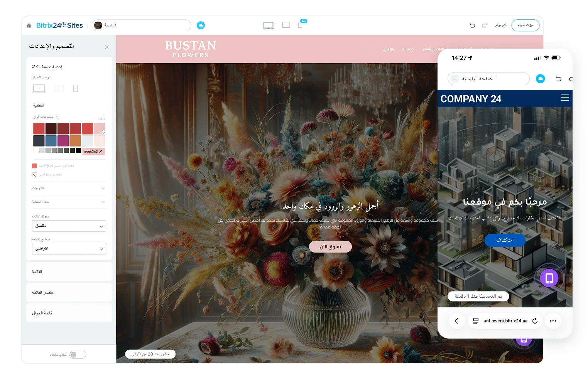Click the تسوق الآن button on flower page
The height and width of the screenshot is (391, 588).
pyautogui.click(x=330, y=247)
